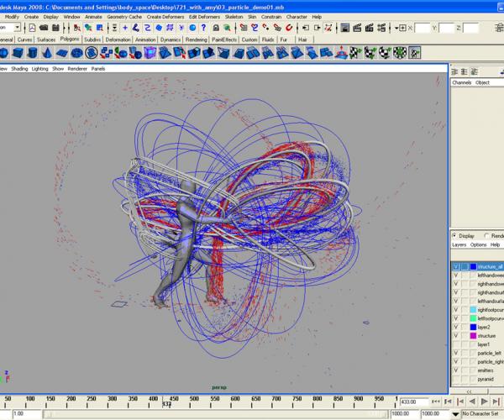Select the Render radio button in layer editor
The width and height of the screenshot is (504, 420).
(486, 235)
